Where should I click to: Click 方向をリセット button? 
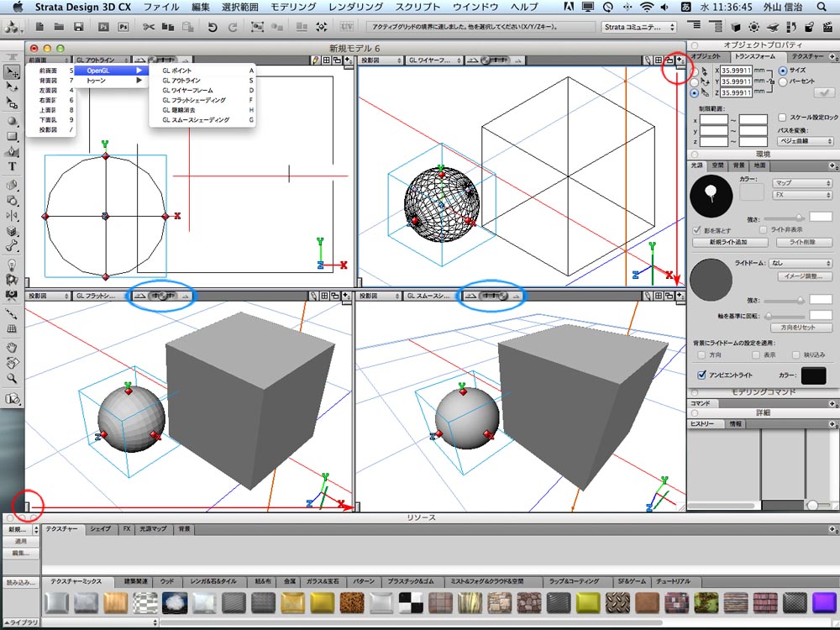click(x=801, y=327)
